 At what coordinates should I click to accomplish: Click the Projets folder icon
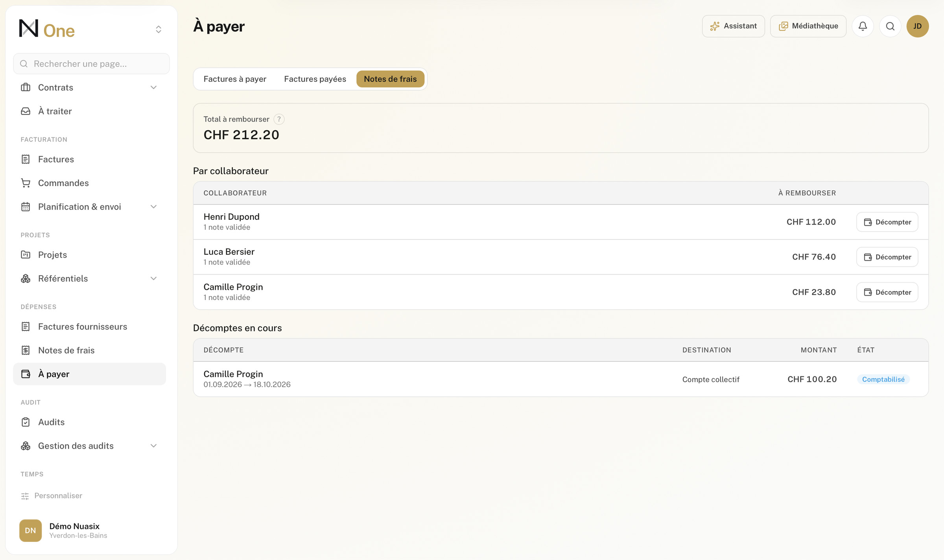[26, 255]
